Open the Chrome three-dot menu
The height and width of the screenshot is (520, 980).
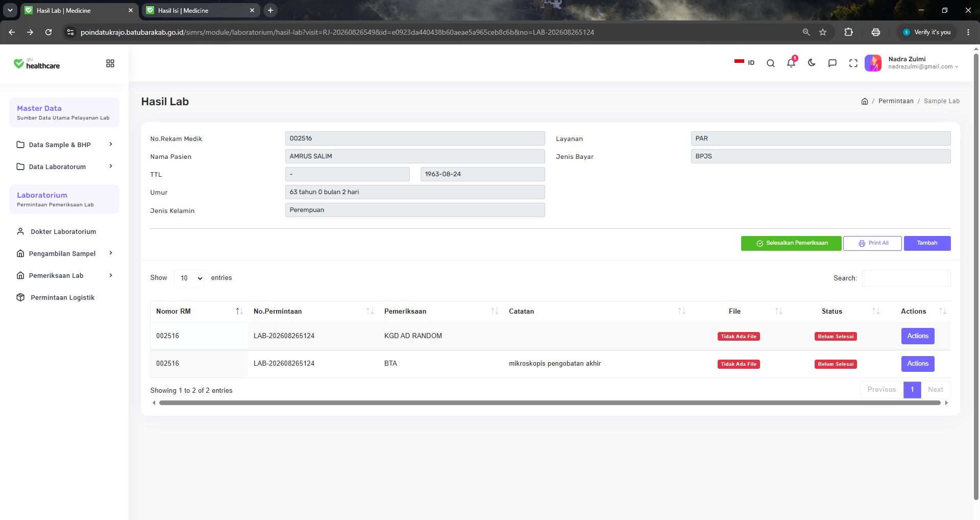pos(968,32)
